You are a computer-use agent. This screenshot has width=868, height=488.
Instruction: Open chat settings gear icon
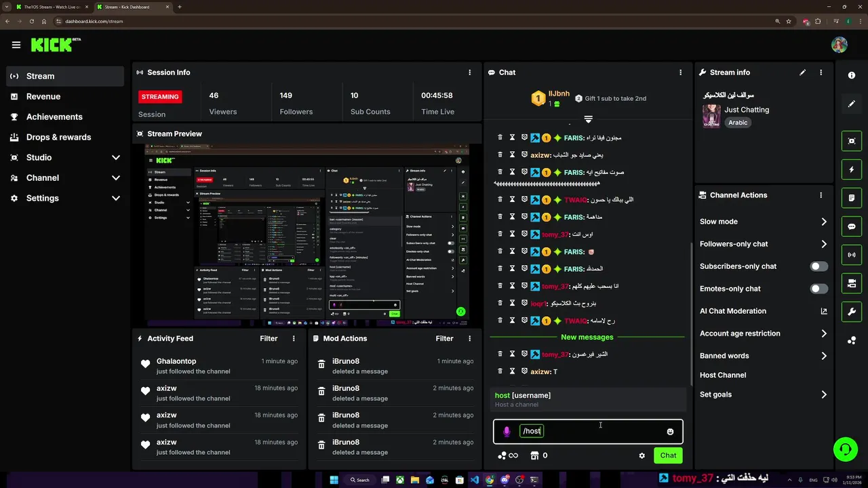(642, 455)
